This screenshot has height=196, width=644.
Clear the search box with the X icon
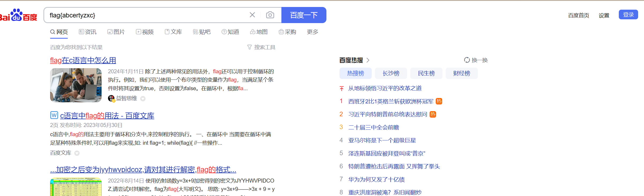click(252, 15)
